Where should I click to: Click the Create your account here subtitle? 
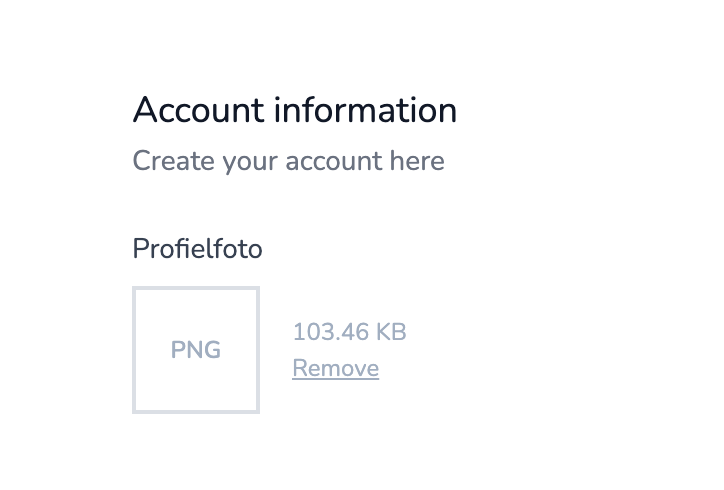tap(288, 161)
